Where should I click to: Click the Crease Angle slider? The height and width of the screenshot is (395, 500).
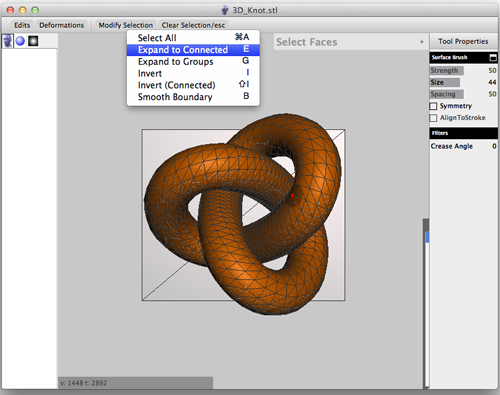click(463, 146)
